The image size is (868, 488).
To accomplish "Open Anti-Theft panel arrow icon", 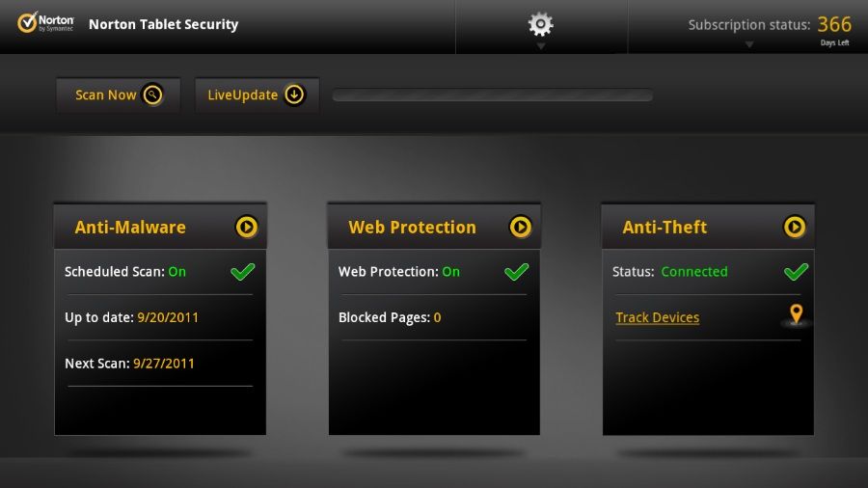I will pyautogui.click(x=795, y=227).
